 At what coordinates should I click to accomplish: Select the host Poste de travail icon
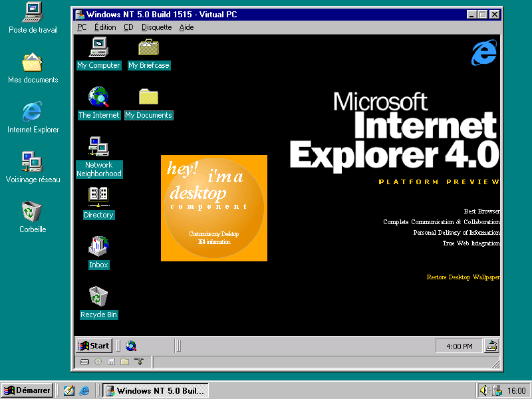click(x=33, y=12)
